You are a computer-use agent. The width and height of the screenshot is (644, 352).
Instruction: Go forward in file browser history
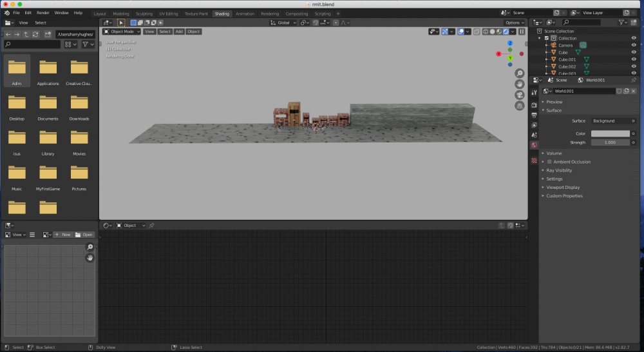point(17,34)
